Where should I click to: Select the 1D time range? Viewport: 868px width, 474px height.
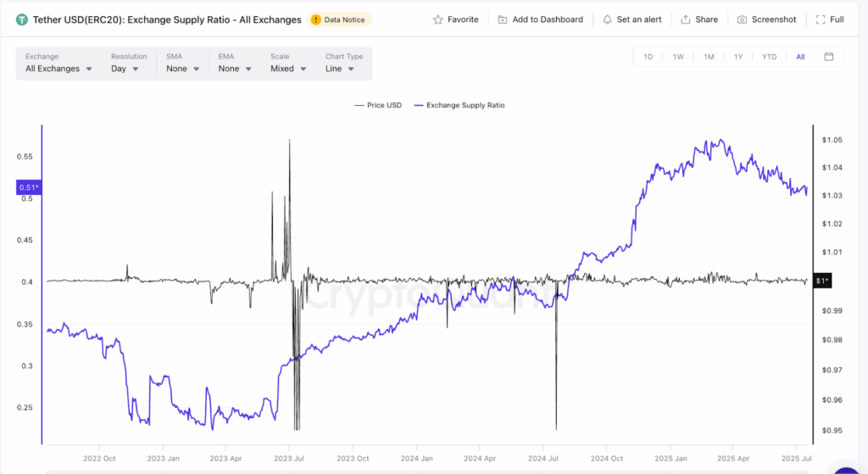click(x=648, y=57)
